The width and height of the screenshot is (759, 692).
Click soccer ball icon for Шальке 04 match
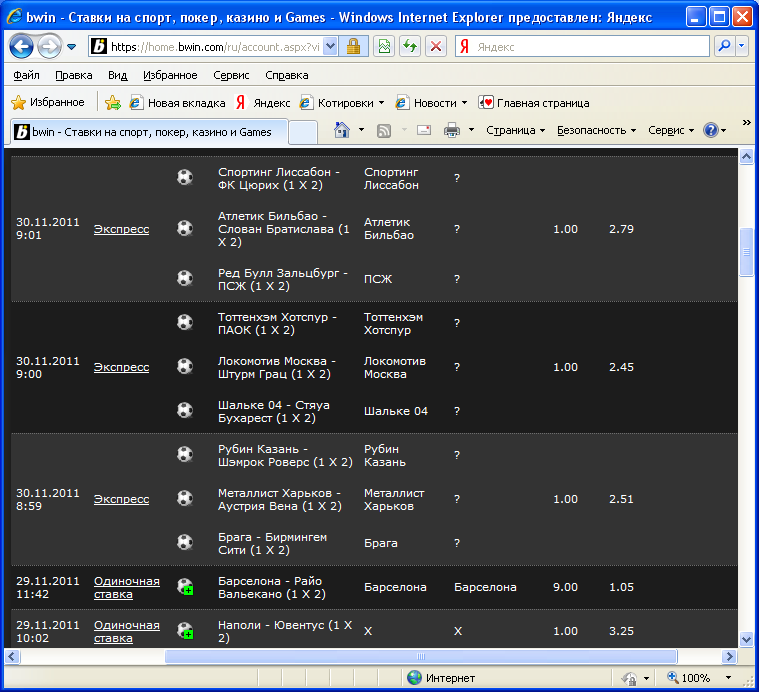pyautogui.click(x=185, y=410)
